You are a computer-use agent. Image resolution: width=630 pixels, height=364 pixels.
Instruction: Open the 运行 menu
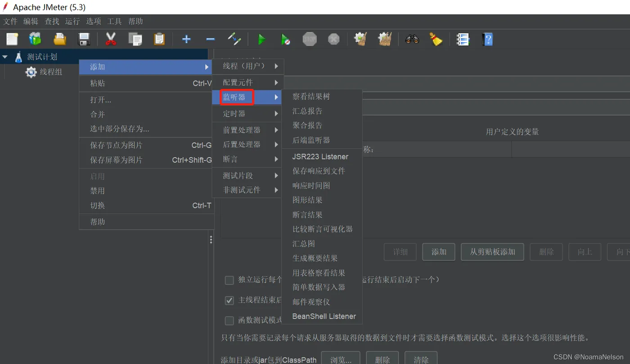[x=72, y=21]
